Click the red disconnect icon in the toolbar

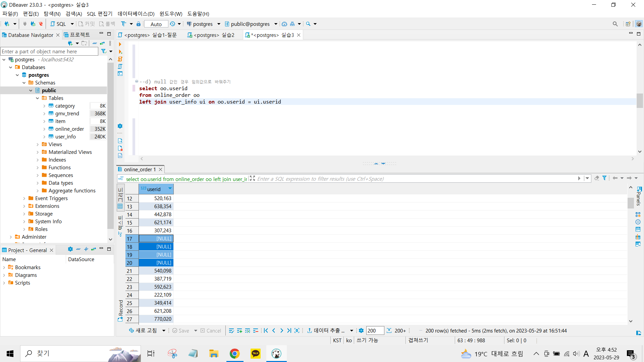41,24
